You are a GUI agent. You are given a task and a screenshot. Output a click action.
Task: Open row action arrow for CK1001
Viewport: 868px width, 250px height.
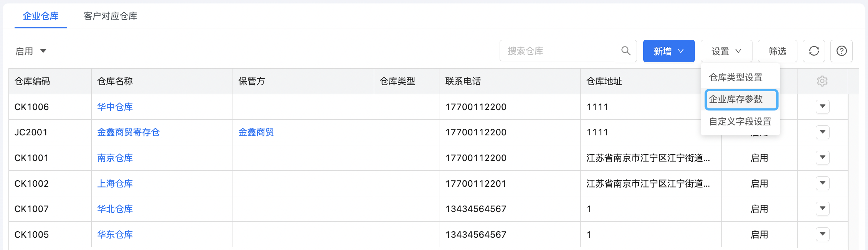[x=822, y=158]
